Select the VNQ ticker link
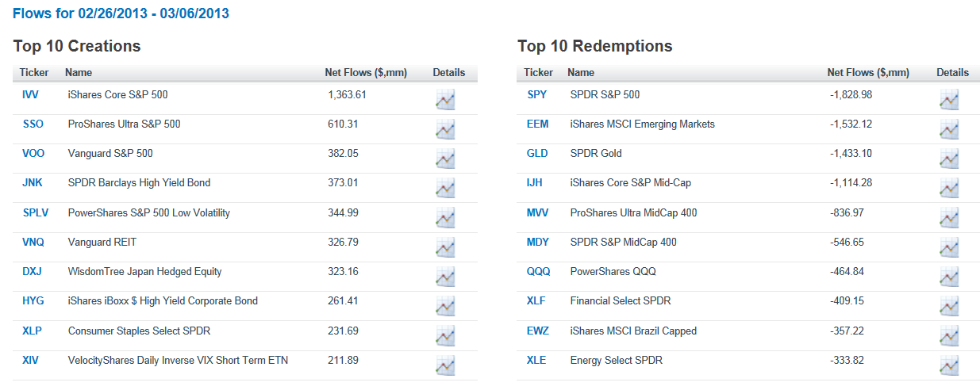 pos(33,243)
